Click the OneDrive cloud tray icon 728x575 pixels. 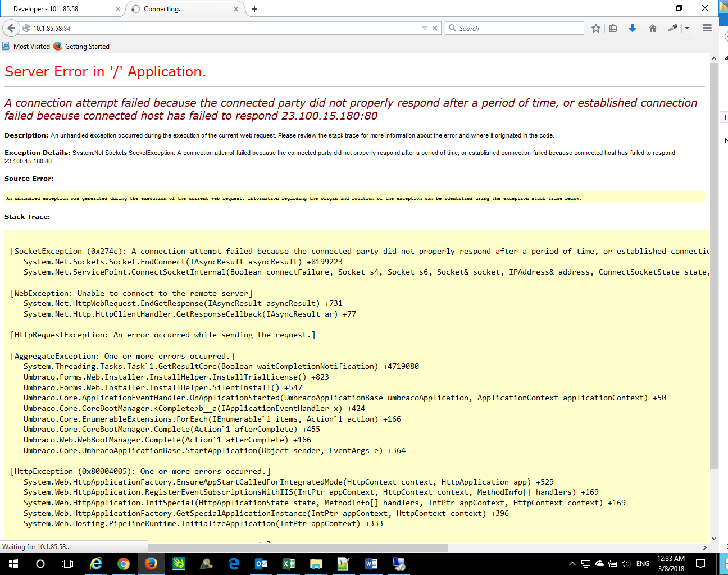coord(599,564)
